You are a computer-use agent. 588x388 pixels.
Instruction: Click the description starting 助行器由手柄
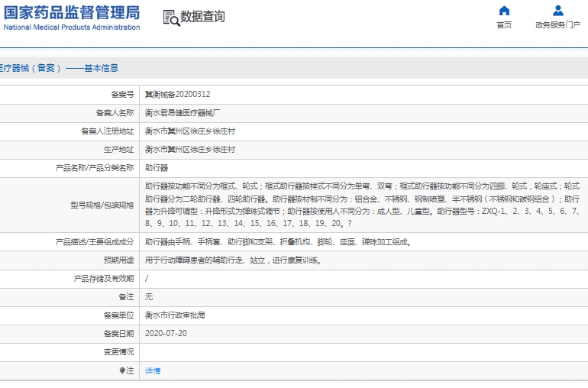click(278, 241)
